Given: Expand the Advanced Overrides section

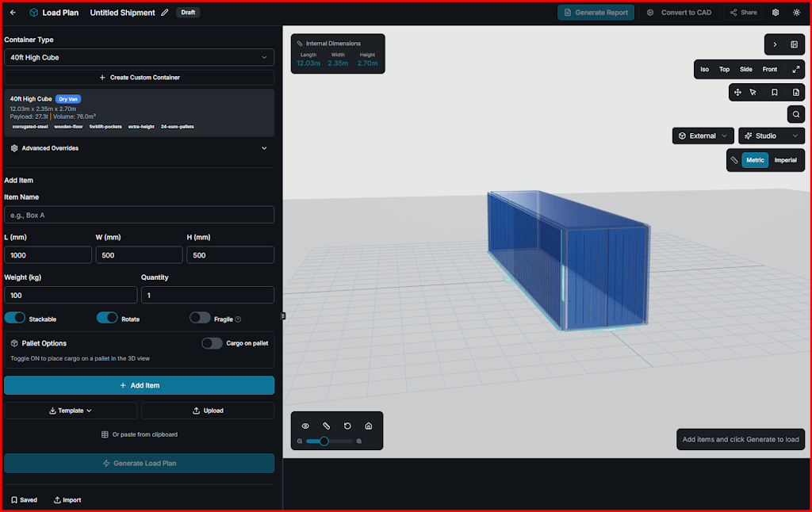Looking at the screenshot, I should [x=139, y=147].
